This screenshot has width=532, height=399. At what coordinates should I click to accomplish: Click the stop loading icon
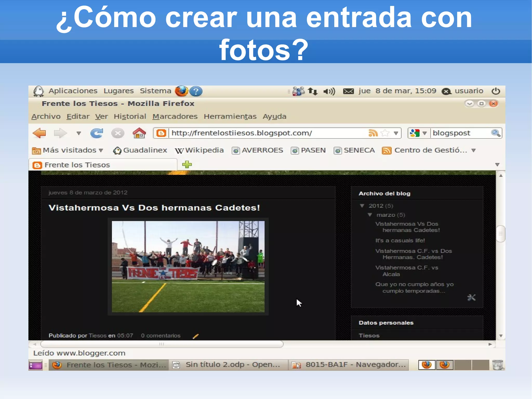coord(118,133)
